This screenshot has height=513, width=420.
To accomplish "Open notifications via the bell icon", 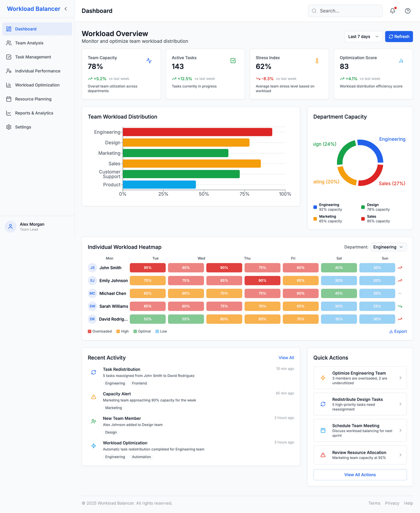I will point(392,11).
